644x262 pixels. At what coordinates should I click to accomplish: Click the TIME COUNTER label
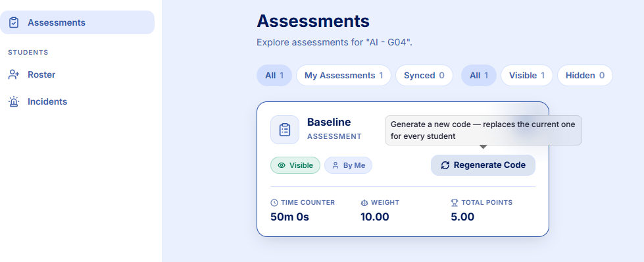tap(308, 202)
